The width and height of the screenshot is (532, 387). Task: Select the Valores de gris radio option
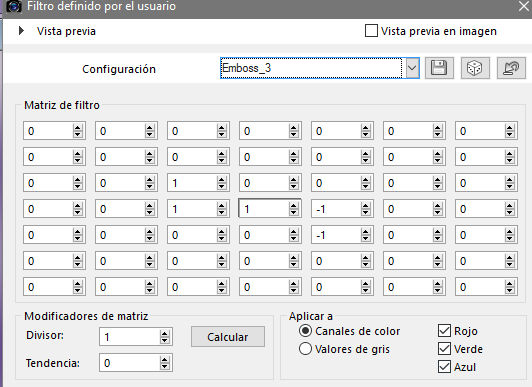[x=305, y=348]
